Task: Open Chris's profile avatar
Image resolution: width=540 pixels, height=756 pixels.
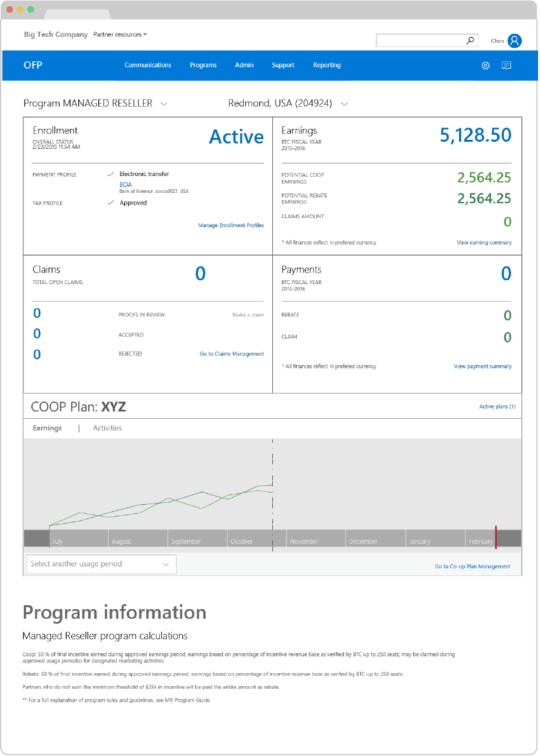Action: tap(514, 40)
